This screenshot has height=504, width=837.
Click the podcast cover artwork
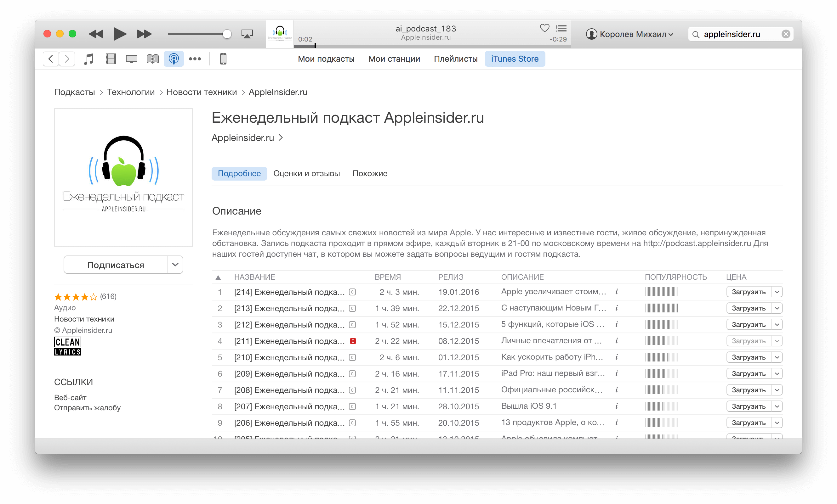click(x=123, y=177)
